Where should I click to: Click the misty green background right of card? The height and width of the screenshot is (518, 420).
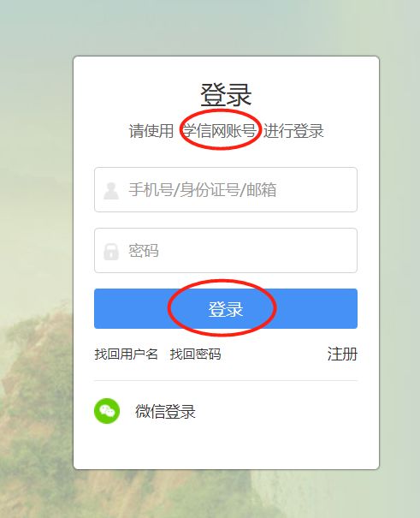(399, 231)
